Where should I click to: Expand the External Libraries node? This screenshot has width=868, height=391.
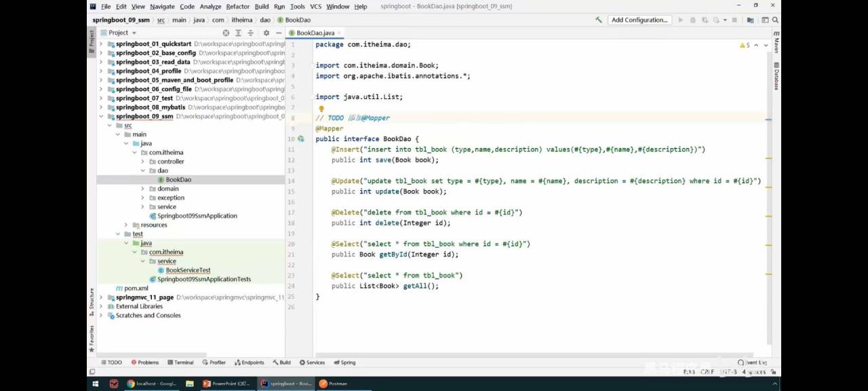pyautogui.click(x=102, y=306)
